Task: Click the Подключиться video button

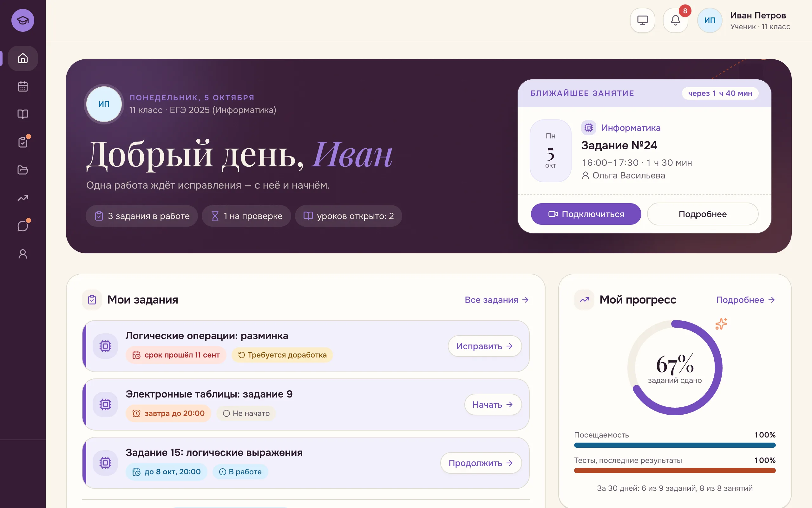Action: click(x=586, y=214)
